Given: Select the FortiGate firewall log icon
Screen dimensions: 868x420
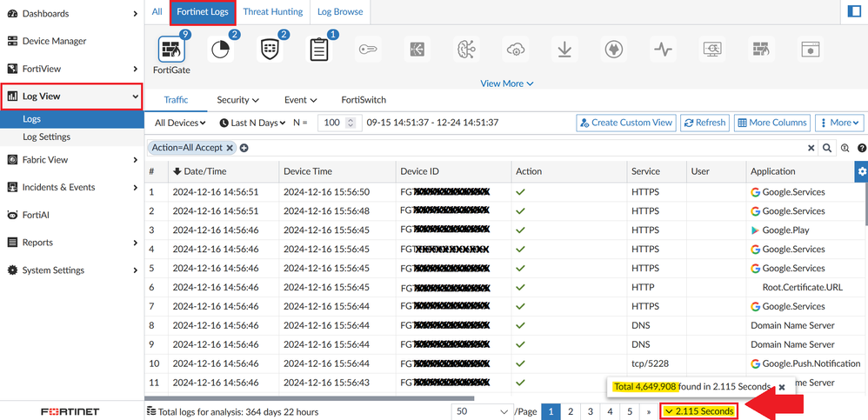Looking at the screenshot, I should (x=171, y=50).
